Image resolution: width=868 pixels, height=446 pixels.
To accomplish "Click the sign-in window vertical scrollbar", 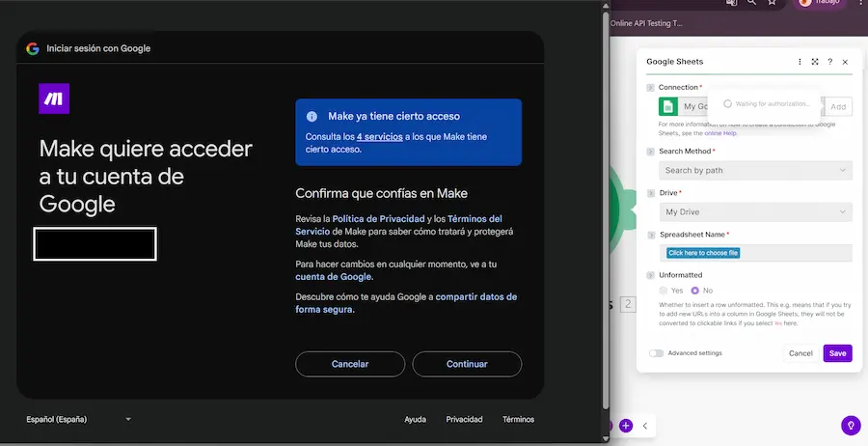I will tap(606, 210).
